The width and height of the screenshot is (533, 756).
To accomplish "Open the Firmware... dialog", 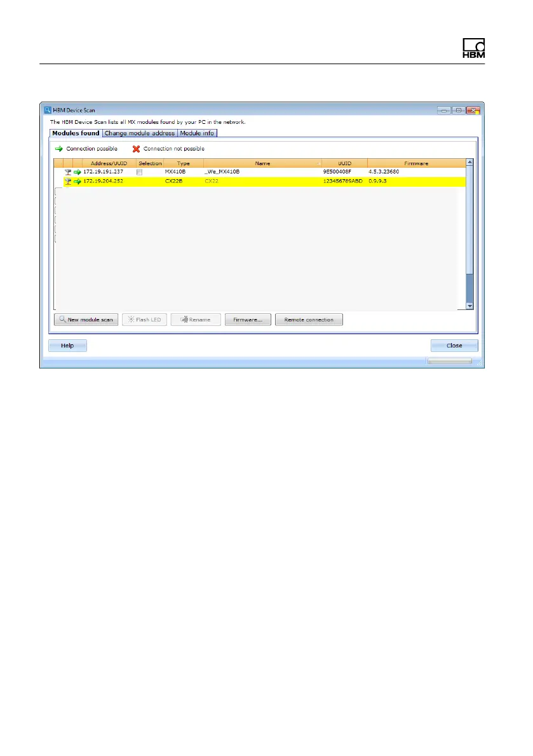I will pyautogui.click(x=248, y=320).
